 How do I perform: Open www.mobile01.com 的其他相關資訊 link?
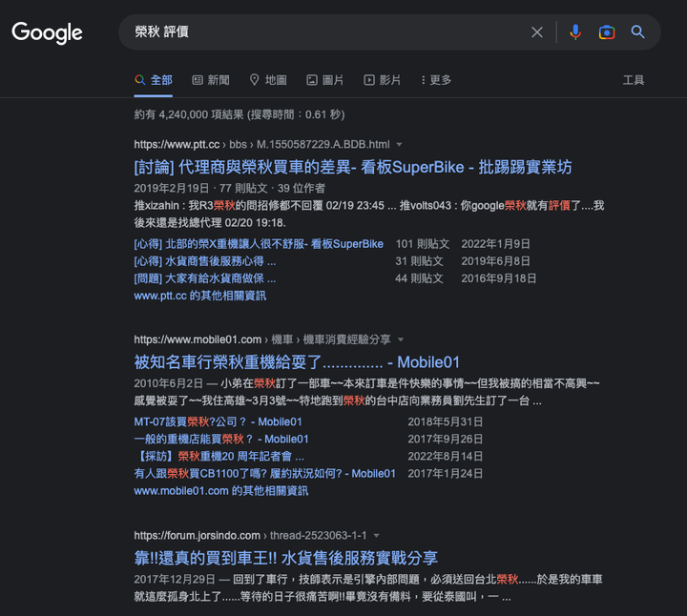tap(220, 491)
